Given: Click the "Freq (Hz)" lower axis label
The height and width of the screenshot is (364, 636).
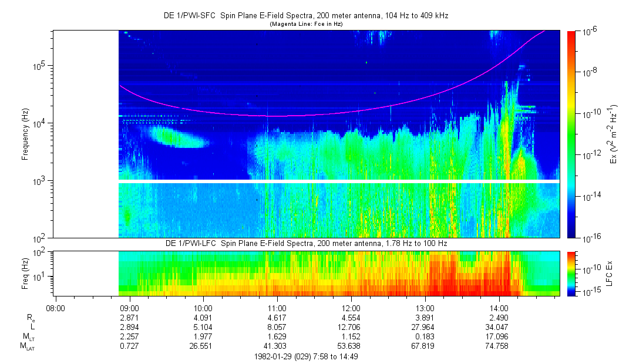Looking at the screenshot, I should point(25,274).
